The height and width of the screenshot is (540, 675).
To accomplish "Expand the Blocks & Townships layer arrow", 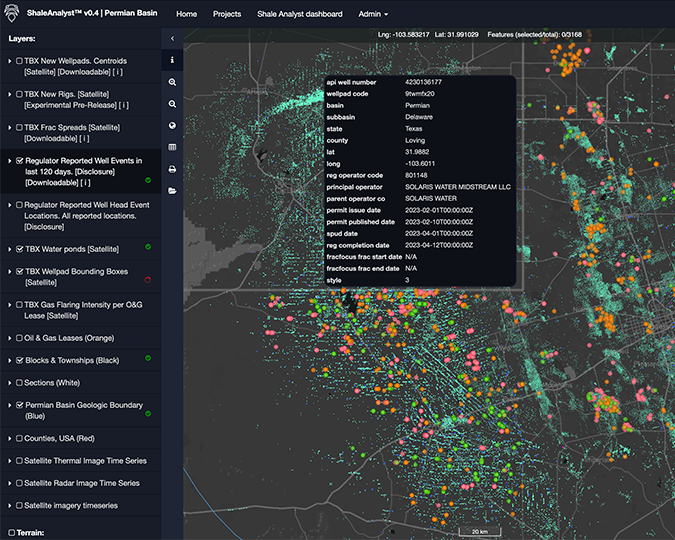I will click(9, 360).
